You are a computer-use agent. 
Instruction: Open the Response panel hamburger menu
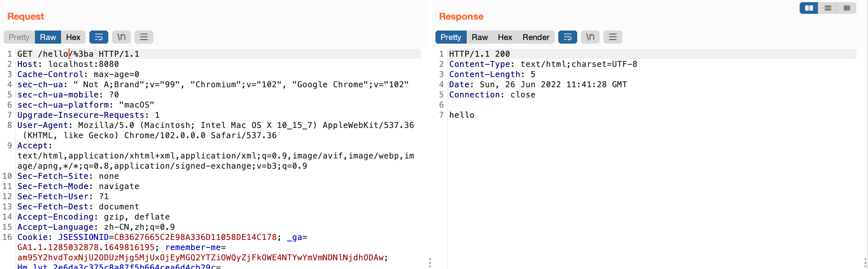(613, 37)
